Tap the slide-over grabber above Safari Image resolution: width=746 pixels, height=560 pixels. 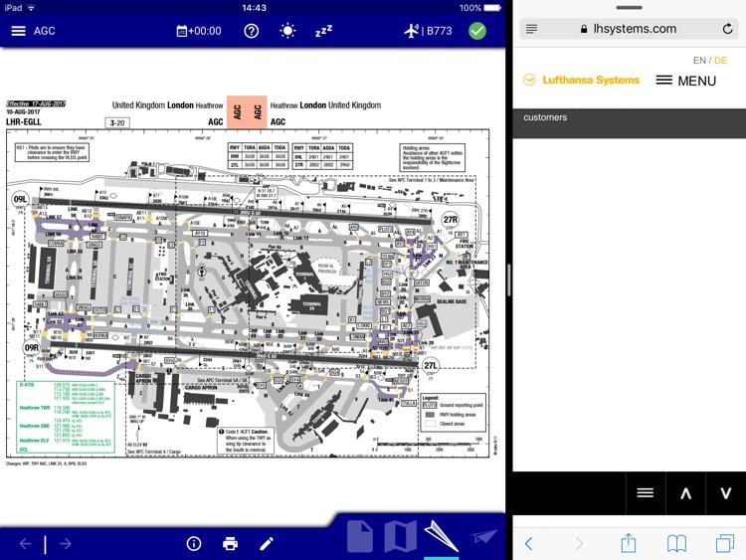point(629,8)
